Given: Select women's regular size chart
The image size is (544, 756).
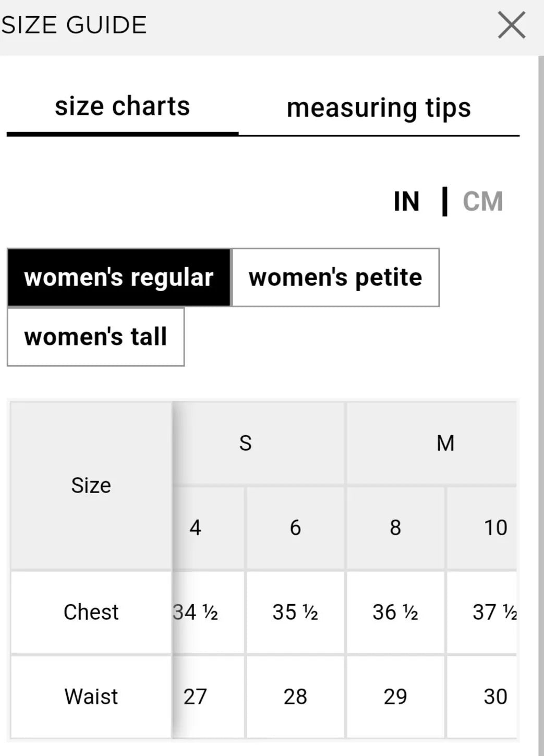Looking at the screenshot, I should point(119,278).
